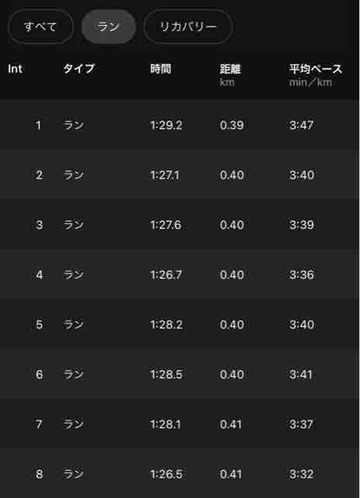Image resolution: width=360 pixels, height=498 pixels.
Task: Sort by the 時間 column header
Action: tap(161, 69)
